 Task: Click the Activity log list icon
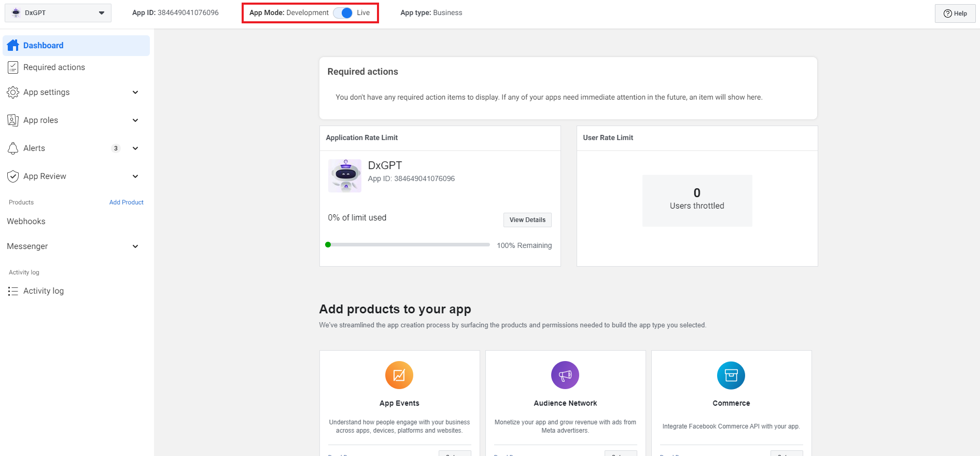click(13, 291)
